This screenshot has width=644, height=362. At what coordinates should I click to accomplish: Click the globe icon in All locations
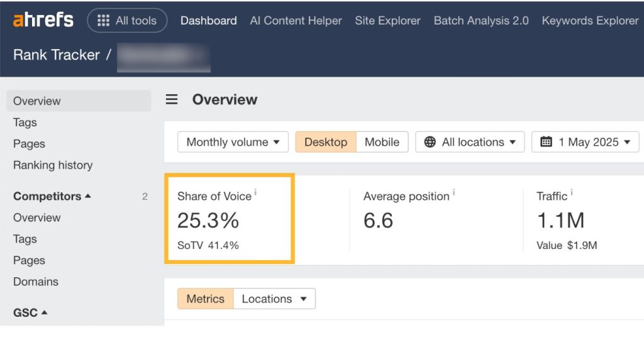pyautogui.click(x=430, y=142)
